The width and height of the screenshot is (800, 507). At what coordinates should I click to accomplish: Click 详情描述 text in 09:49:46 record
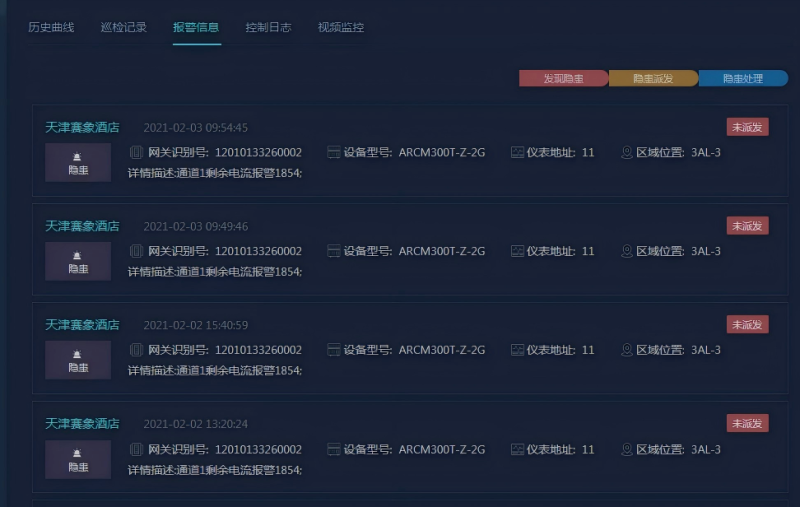coord(215,272)
